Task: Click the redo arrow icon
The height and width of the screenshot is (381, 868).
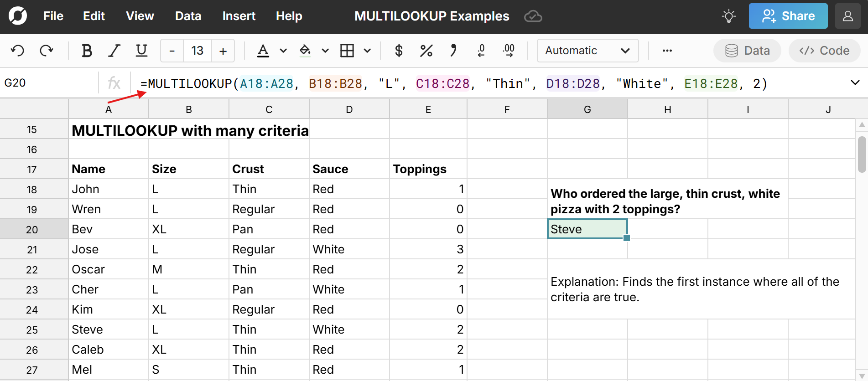Action: coord(47,51)
